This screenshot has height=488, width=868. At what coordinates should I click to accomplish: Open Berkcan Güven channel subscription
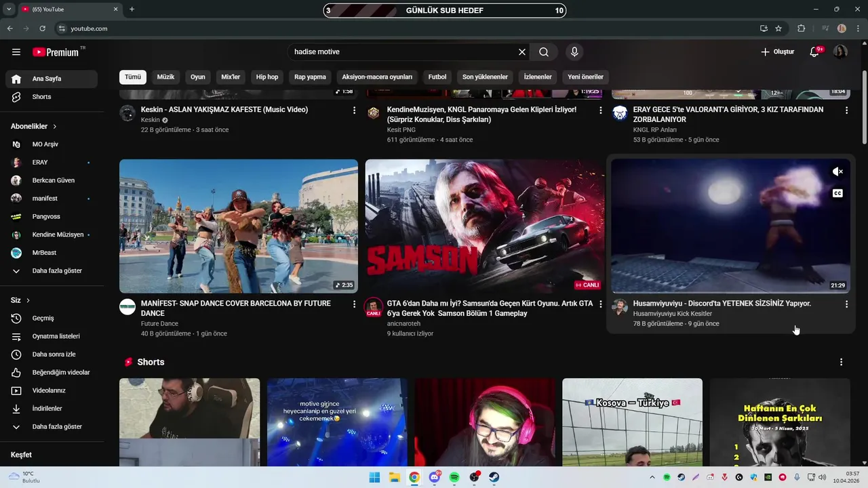point(52,180)
